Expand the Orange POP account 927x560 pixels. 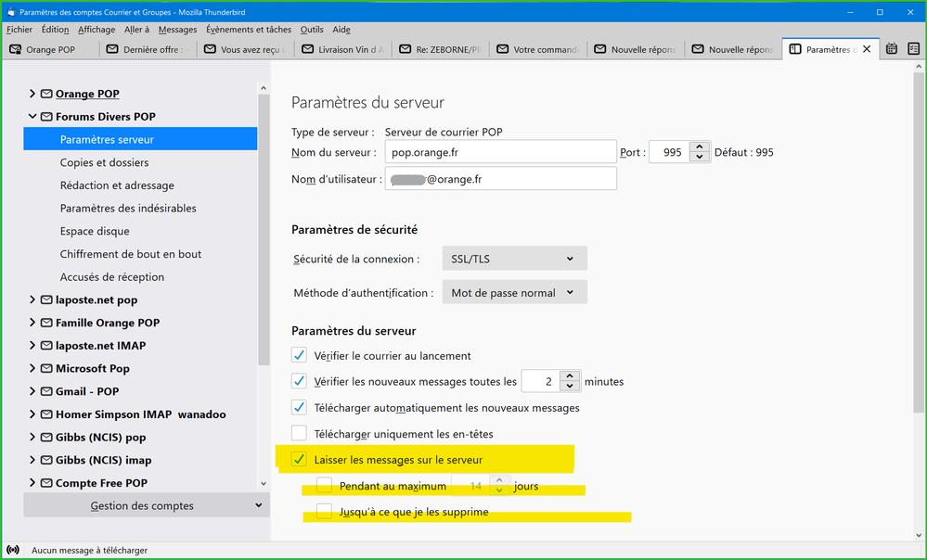pyautogui.click(x=32, y=94)
